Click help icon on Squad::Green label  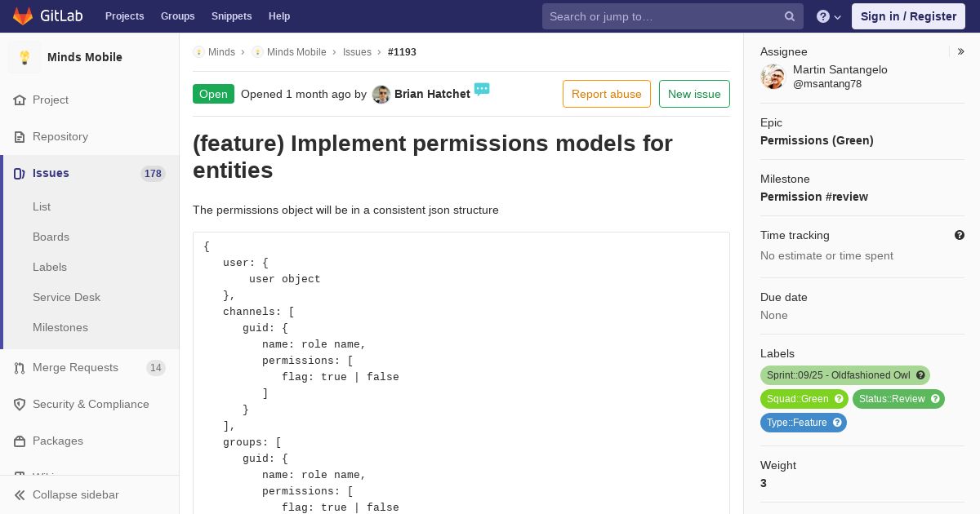click(x=839, y=399)
